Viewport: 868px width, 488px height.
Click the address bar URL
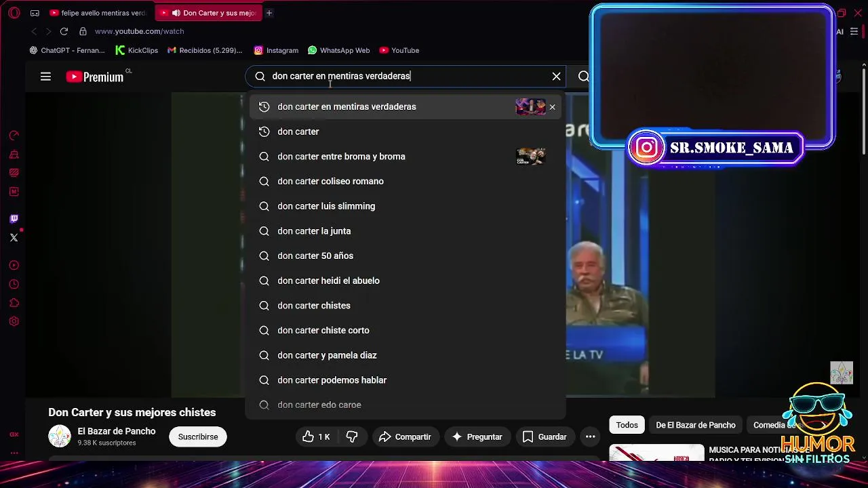139,31
